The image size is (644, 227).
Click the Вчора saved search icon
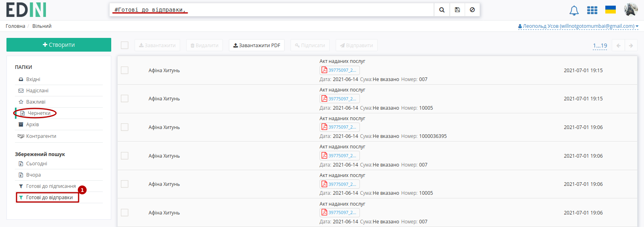[x=21, y=175]
